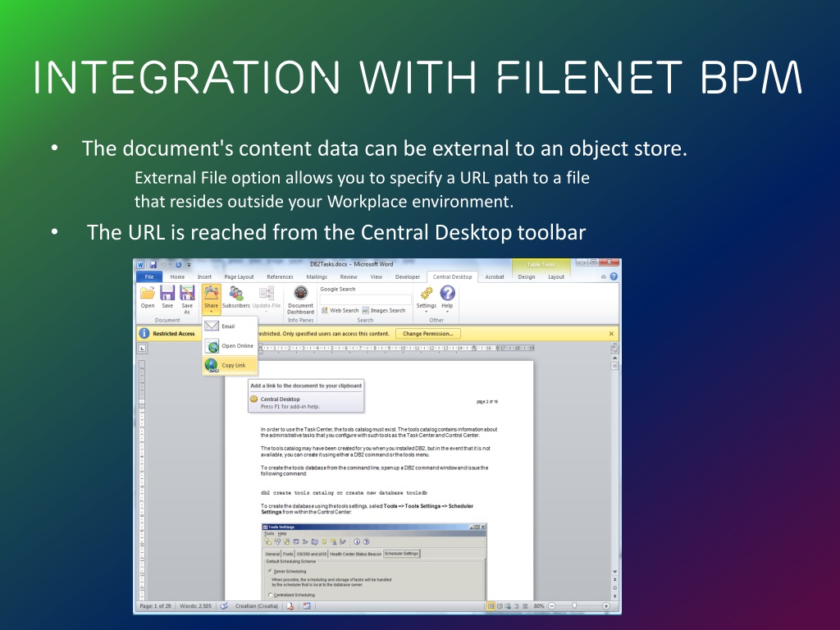840x630 pixels.
Task: Close the Restricted Access message bar
Action: click(611, 334)
